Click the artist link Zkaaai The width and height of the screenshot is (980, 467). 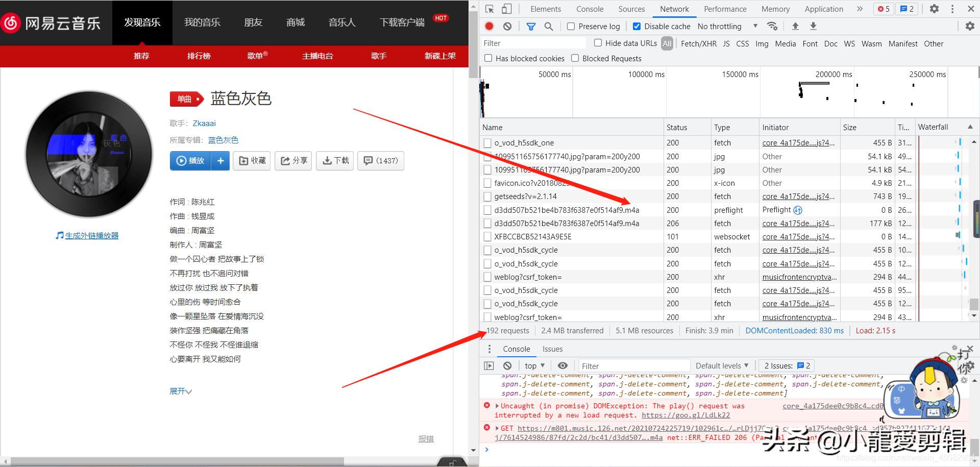pos(204,123)
